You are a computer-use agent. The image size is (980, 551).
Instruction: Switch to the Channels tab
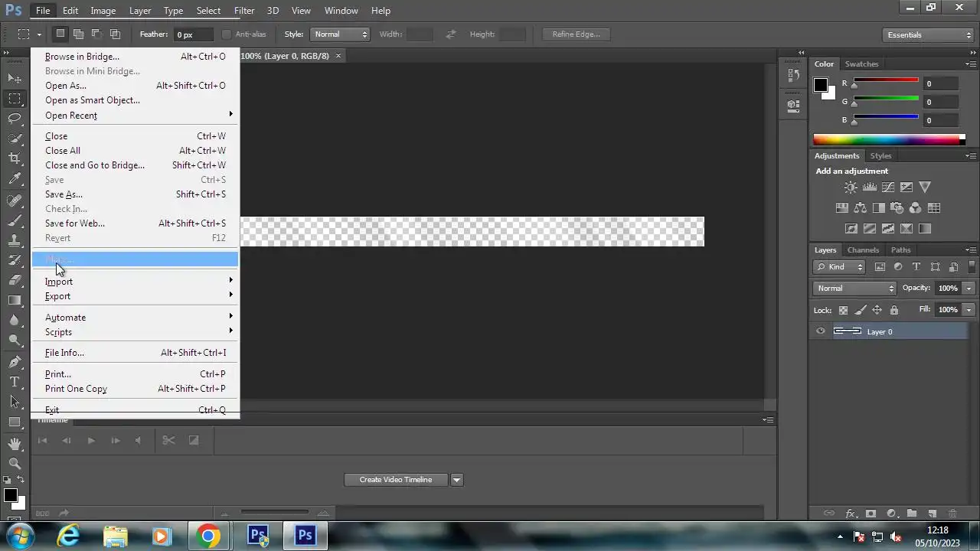[x=863, y=250]
